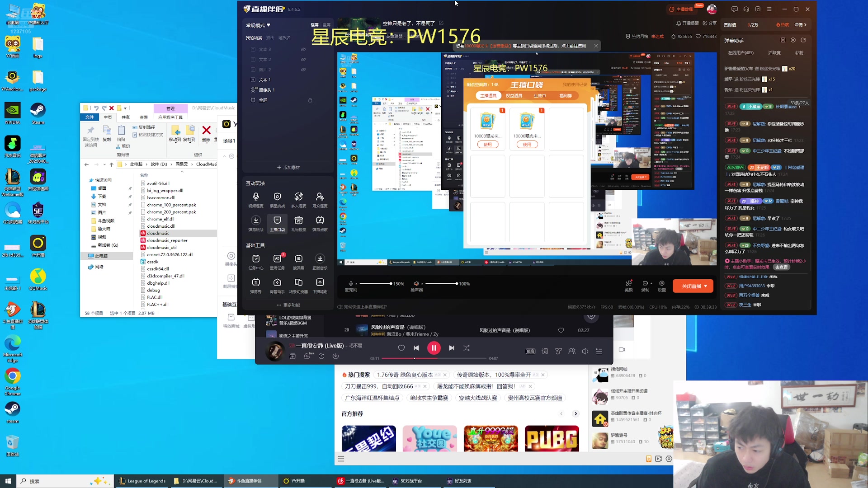868x488 pixels.
Task: Open recent locations dropdown in Explorer
Action: pos(104,164)
